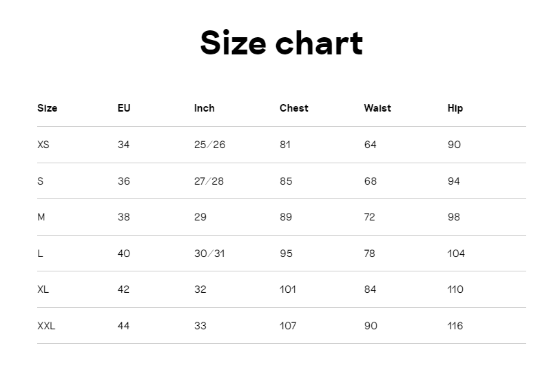Select waist value 72 in M row

pos(370,217)
